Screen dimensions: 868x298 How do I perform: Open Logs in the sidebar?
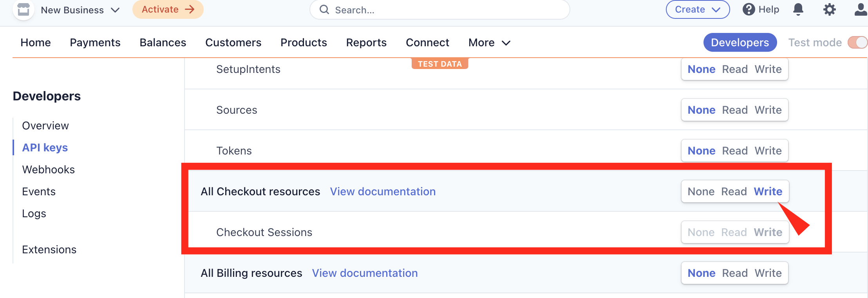click(x=34, y=213)
